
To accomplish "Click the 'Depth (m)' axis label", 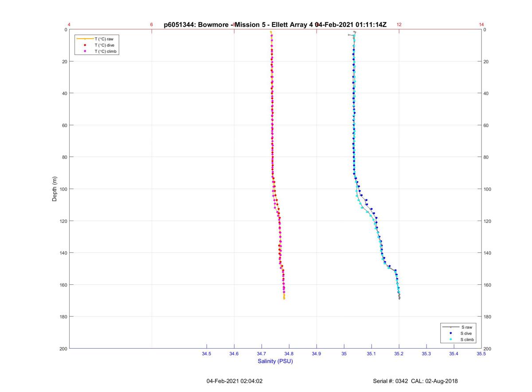I will click(55, 189).
